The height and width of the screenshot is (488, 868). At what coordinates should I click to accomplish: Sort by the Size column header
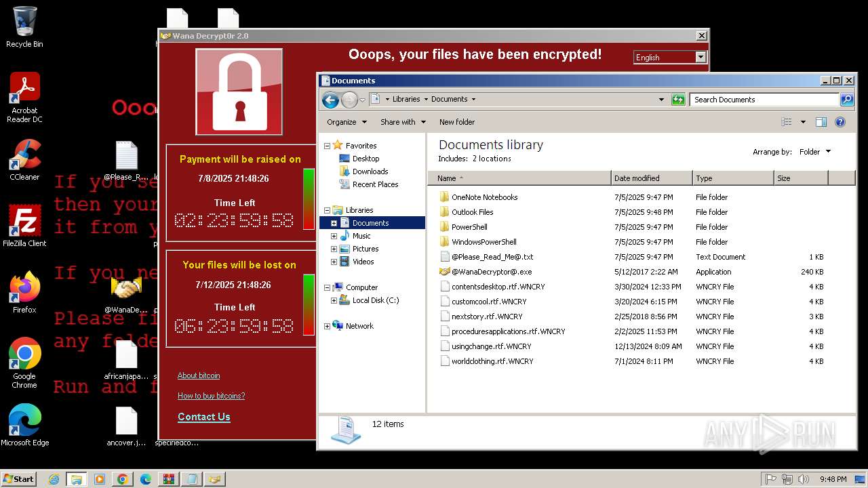(x=801, y=178)
